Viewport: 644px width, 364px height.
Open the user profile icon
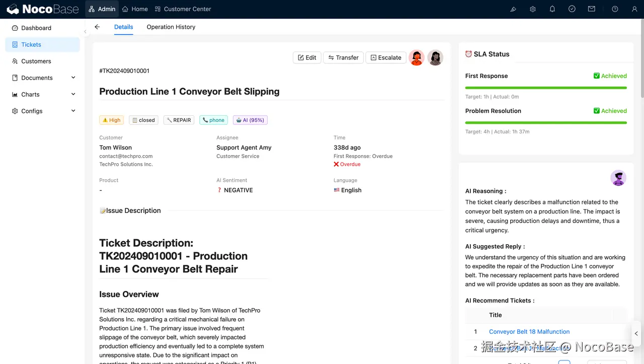coord(634,9)
